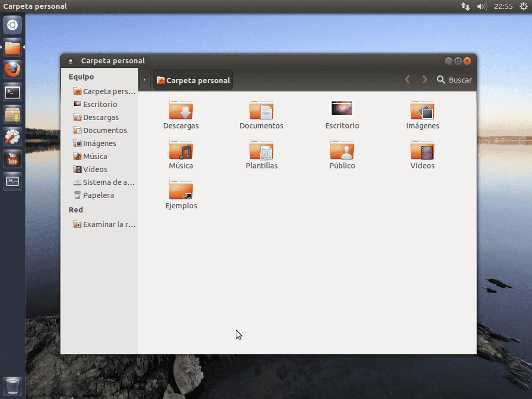
Task: Click the window menu dot in title bar
Action: [70, 61]
